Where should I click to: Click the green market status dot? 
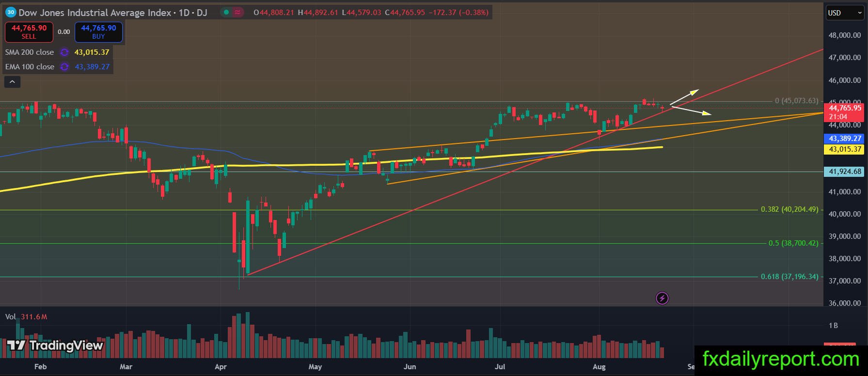[226, 13]
